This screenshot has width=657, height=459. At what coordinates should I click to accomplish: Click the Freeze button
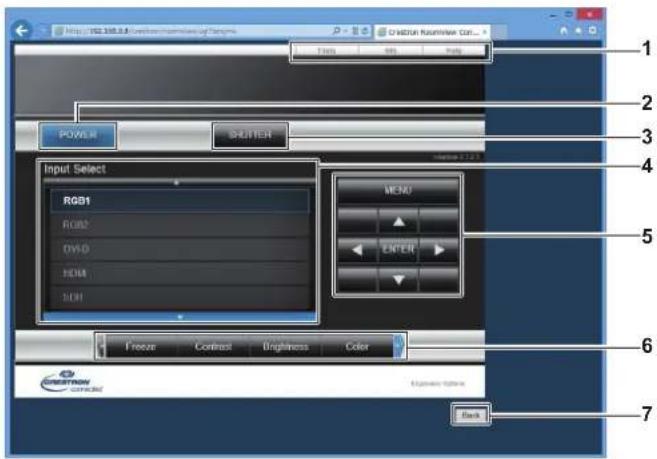[x=141, y=347]
